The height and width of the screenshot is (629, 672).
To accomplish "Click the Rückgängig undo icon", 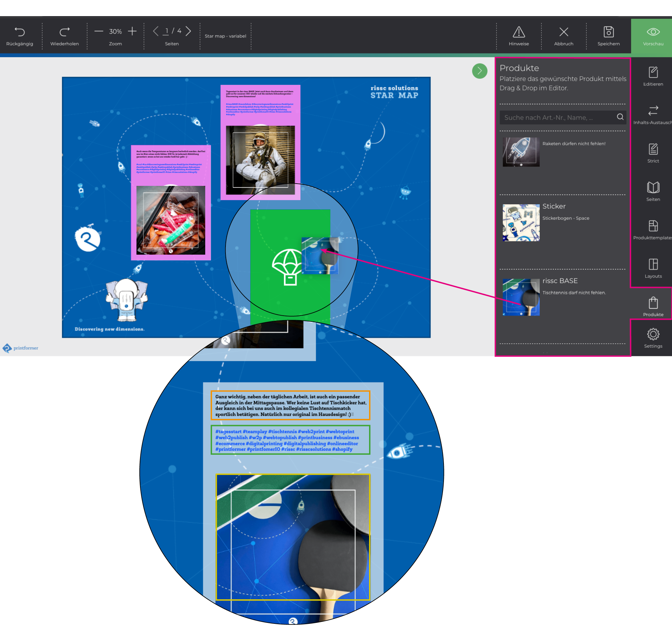I will 20,32.
